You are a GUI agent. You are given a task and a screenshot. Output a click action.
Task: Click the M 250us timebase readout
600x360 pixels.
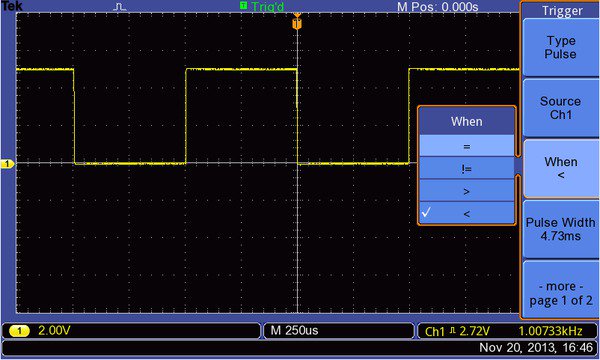pyautogui.click(x=294, y=330)
